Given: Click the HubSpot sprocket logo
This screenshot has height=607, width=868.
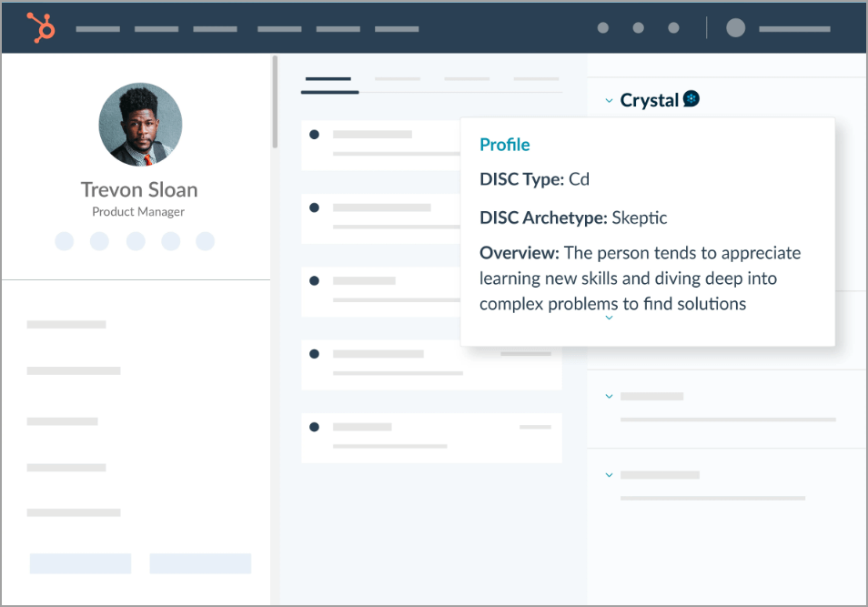Looking at the screenshot, I should (x=41, y=27).
